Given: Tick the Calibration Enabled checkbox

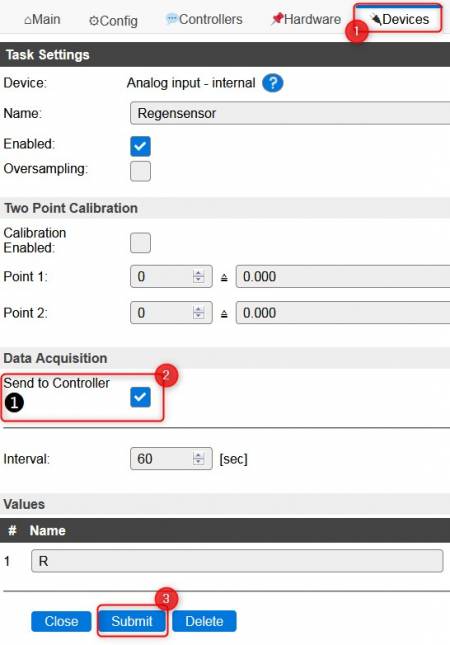Looking at the screenshot, I should click(x=140, y=243).
